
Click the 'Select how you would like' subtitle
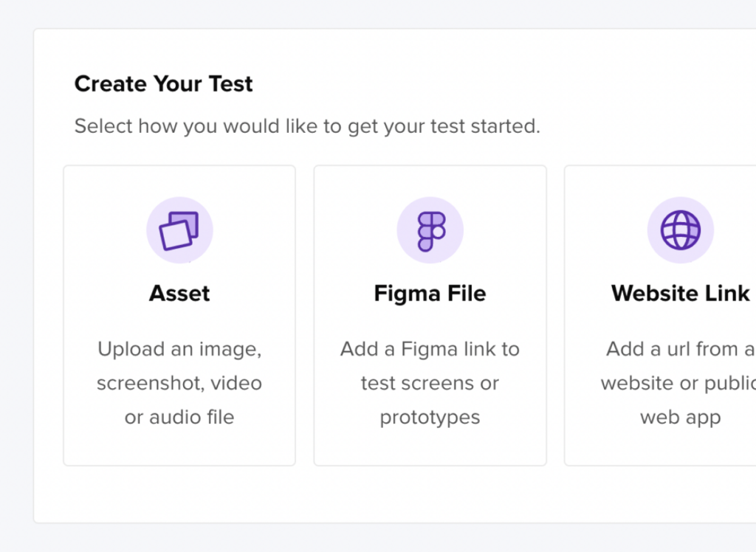(307, 126)
